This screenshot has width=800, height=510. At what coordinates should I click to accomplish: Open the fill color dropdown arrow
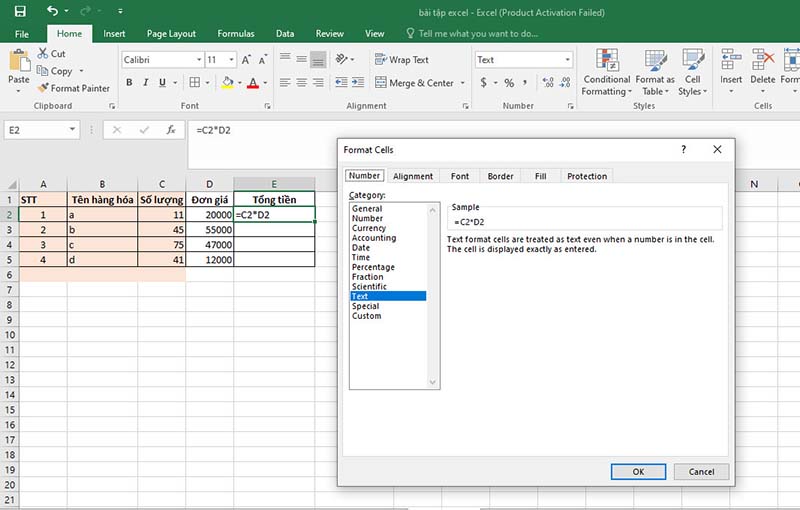[x=239, y=83]
